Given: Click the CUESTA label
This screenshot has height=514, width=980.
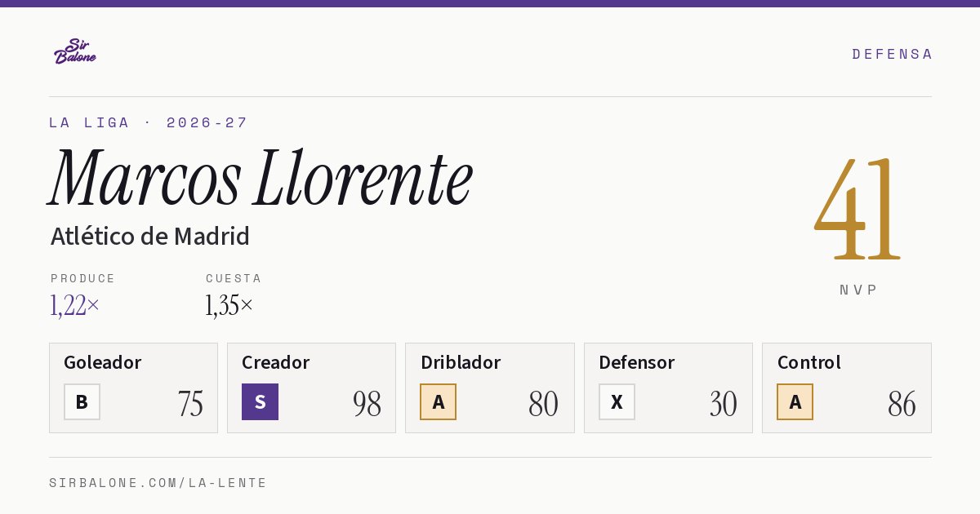Looking at the screenshot, I should click(234, 278).
